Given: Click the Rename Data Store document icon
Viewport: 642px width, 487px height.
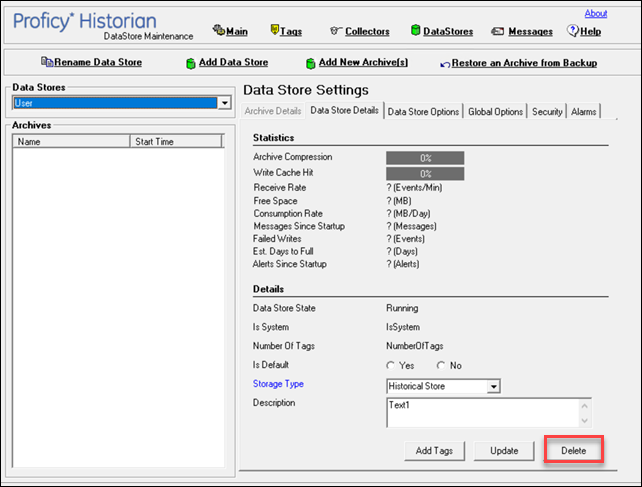Looking at the screenshot, I should pos(47,61).
